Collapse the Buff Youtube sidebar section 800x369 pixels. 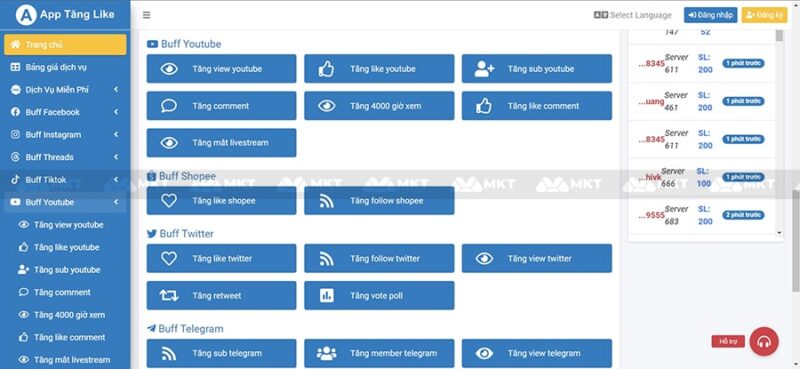pyautogui.click(x=65, y=202)
